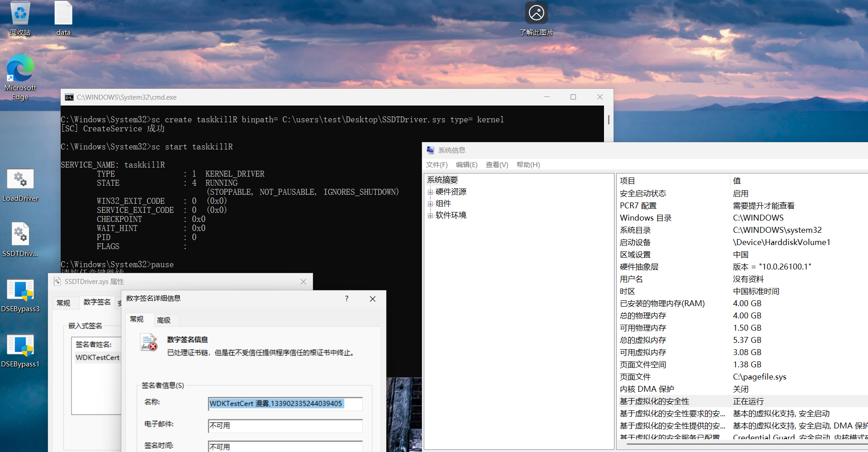Launch LoadDriver from the desktop
This screenshot has width=868, height=452.
(21, 179)
